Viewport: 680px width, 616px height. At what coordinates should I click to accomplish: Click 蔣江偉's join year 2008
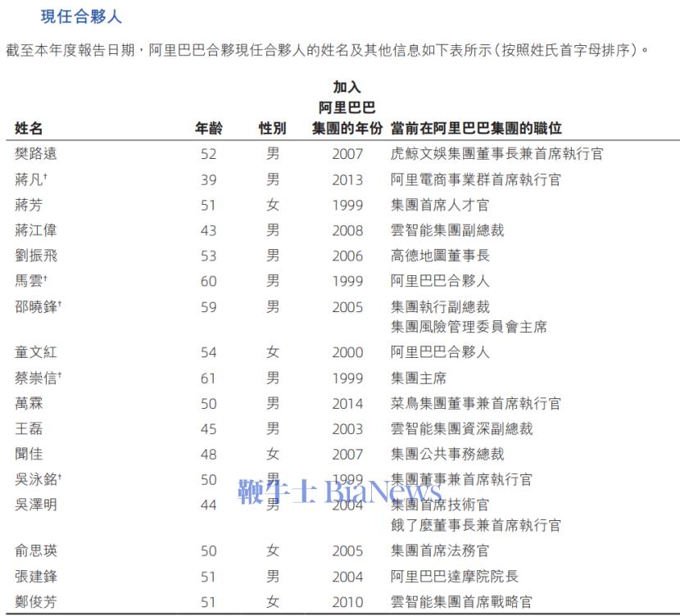pyautogui.click(x=347, y=231)
